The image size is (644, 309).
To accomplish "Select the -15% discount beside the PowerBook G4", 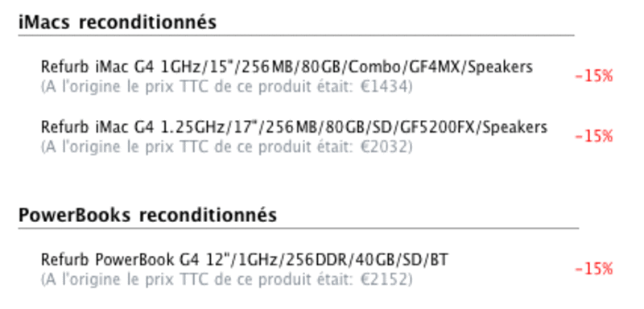I will tap(594, 270).
